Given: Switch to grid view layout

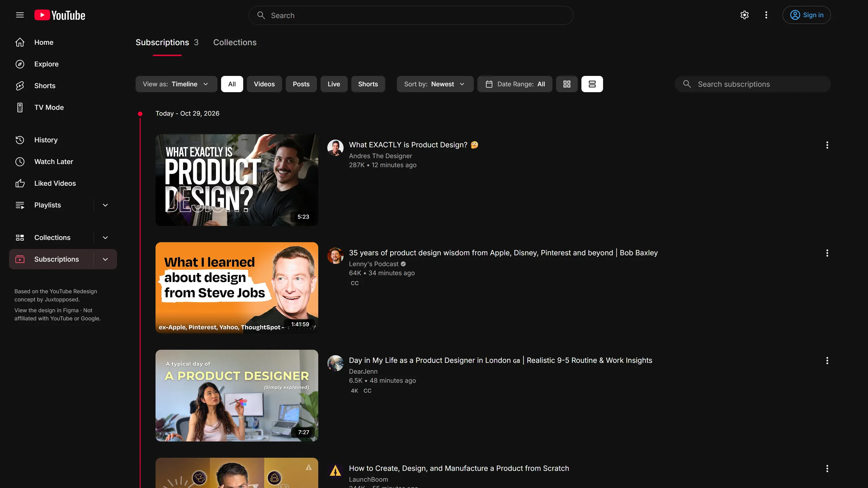Looking at the screenshot, I should 567,84.
